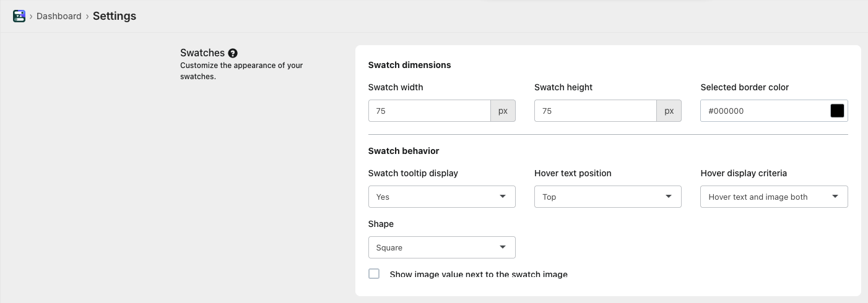The width and height of the screenshot is (868, 303).
Task: Expand the Hover text position dropdown
Action: coord(607,197)
